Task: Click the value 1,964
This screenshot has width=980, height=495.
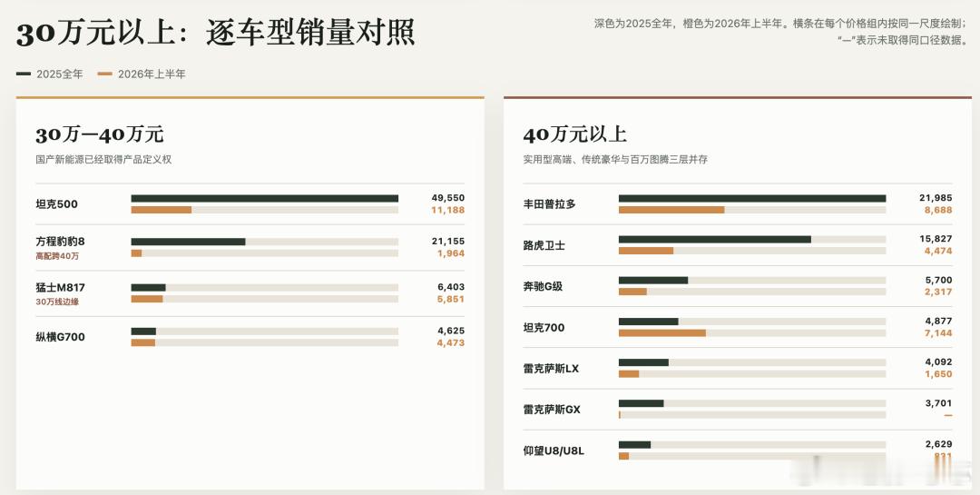Action: click(x=451, y=253)
